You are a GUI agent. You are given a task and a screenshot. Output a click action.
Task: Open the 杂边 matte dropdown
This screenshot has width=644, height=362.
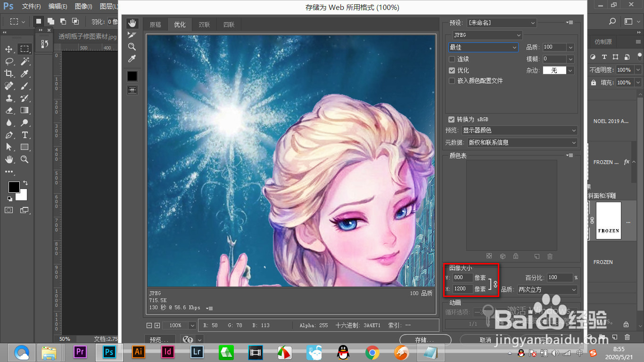(x=570, y=70)
